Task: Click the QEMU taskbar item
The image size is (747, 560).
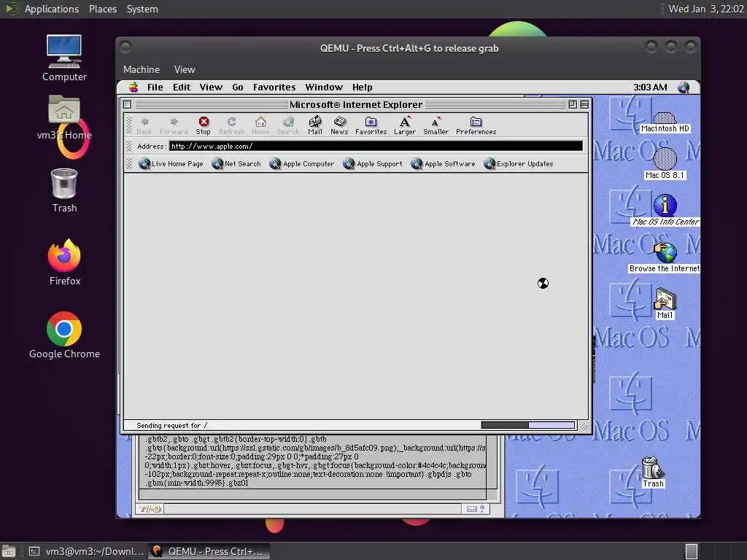Action: tap(209, 551)
